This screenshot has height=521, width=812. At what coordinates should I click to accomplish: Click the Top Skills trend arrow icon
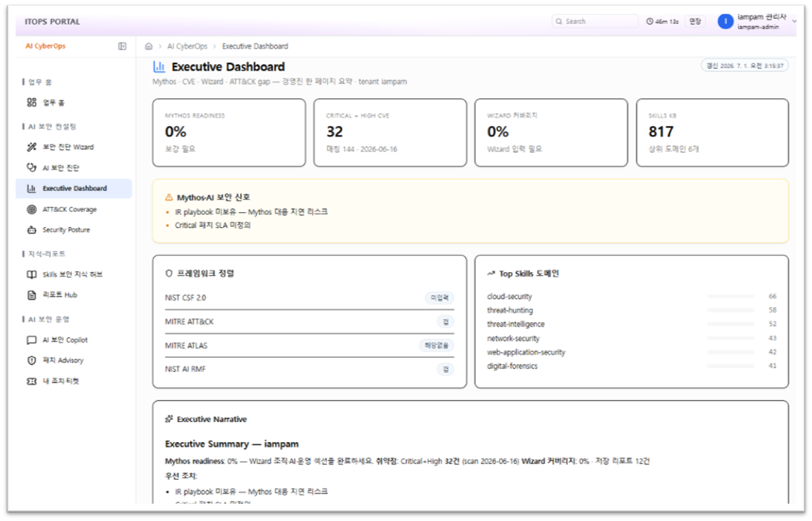(x=491, y=274)
